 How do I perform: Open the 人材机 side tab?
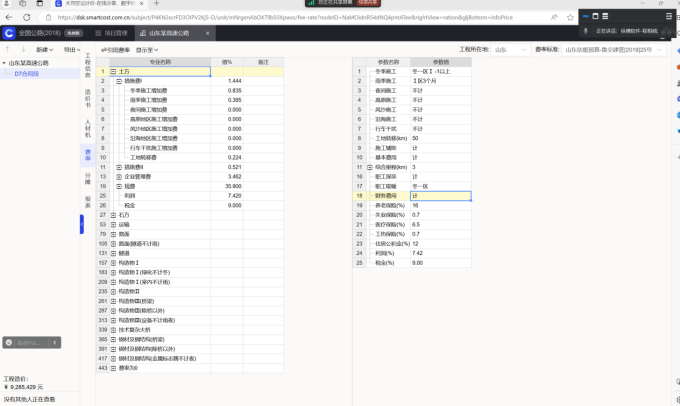click(x=87, y=127)
